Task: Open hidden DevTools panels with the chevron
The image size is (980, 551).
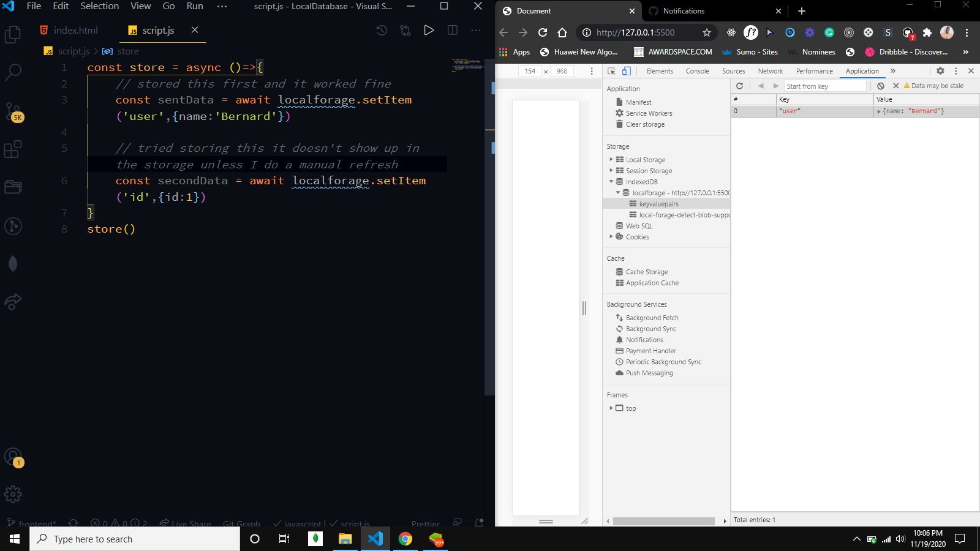Action: [893, 71]
